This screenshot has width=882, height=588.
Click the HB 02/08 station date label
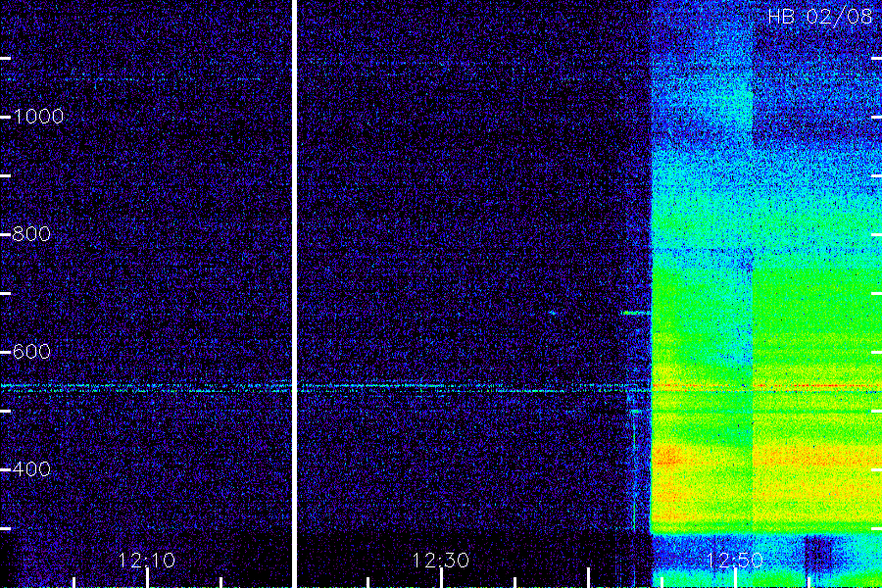(x=819, y=17)
